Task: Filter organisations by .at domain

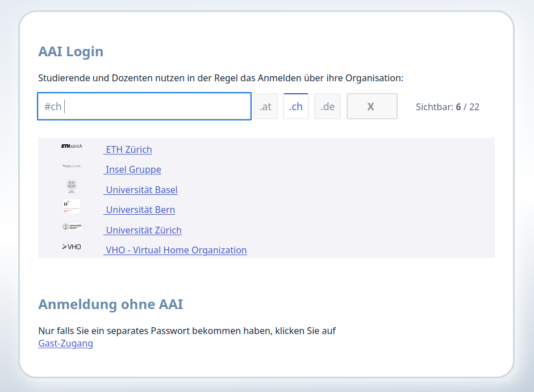Action: click(x=266, y=107)
